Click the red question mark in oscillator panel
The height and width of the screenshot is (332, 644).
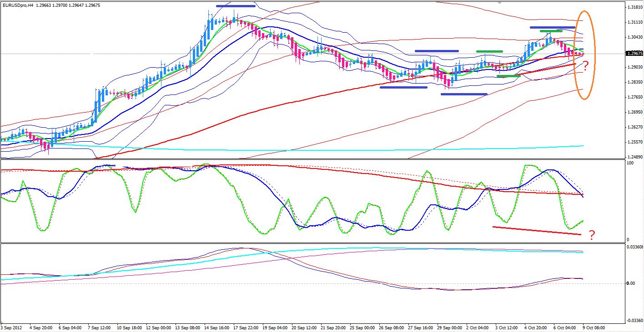click(592, 235)
